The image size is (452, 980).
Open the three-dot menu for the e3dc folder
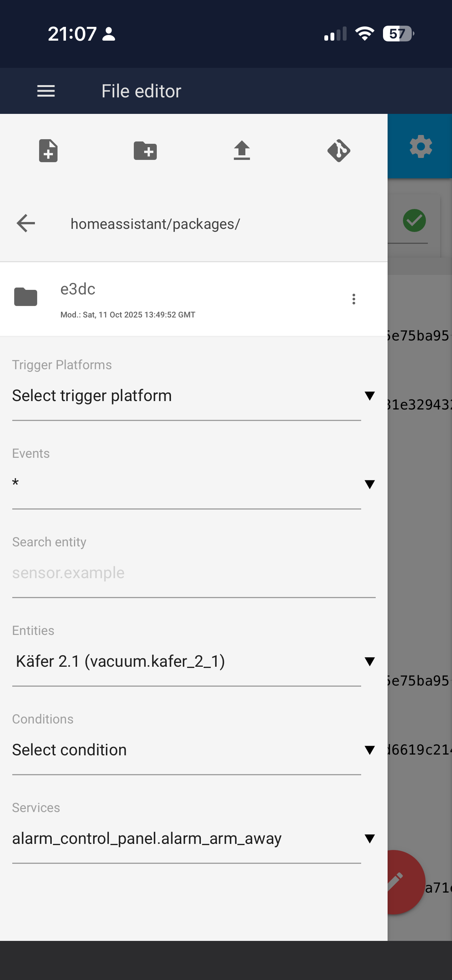tap(354, 299)
